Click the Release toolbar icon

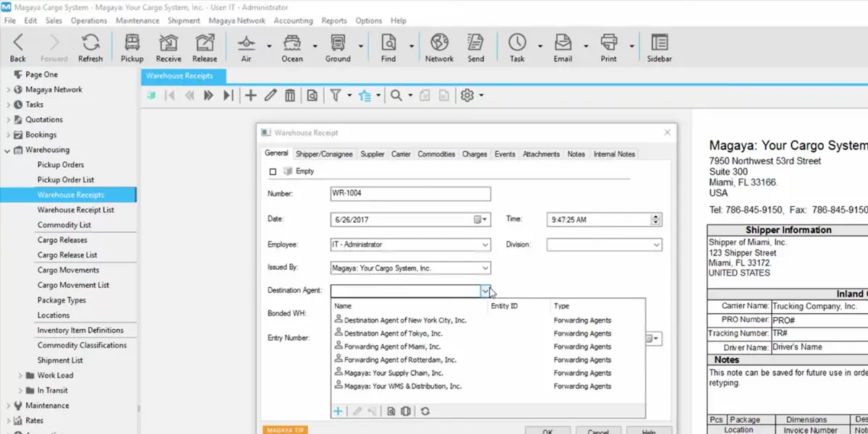205,42
